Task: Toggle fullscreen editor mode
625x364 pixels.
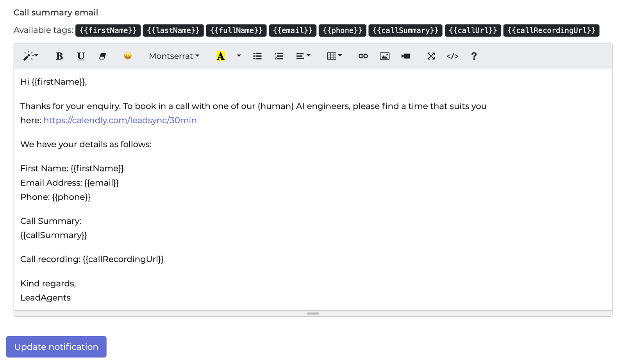Action: click(x=431, y=56)
